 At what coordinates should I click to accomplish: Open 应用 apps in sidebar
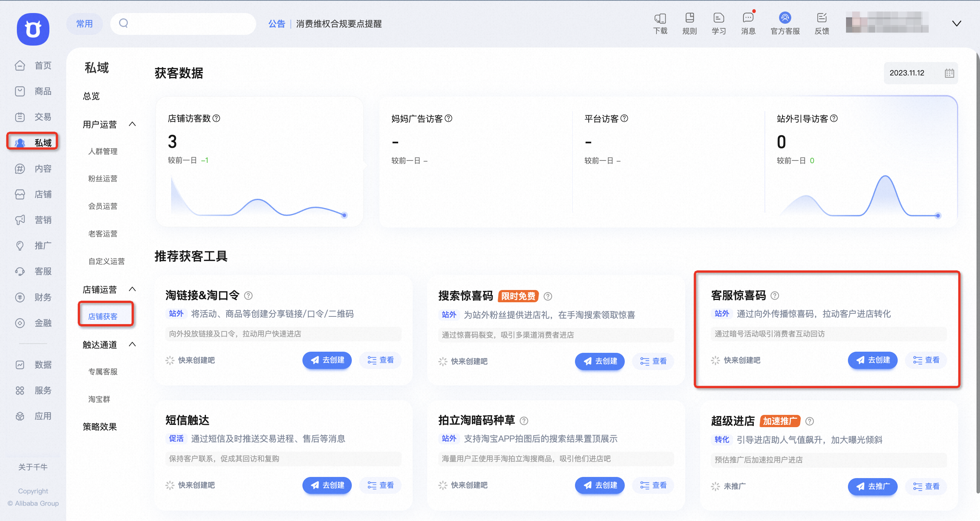pyautogui.click(x=33, y=416)
